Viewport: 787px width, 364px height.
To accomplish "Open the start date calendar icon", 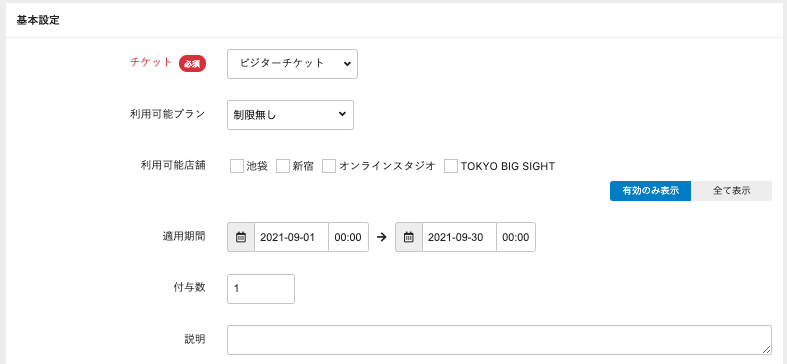I will tap(241, 237).
